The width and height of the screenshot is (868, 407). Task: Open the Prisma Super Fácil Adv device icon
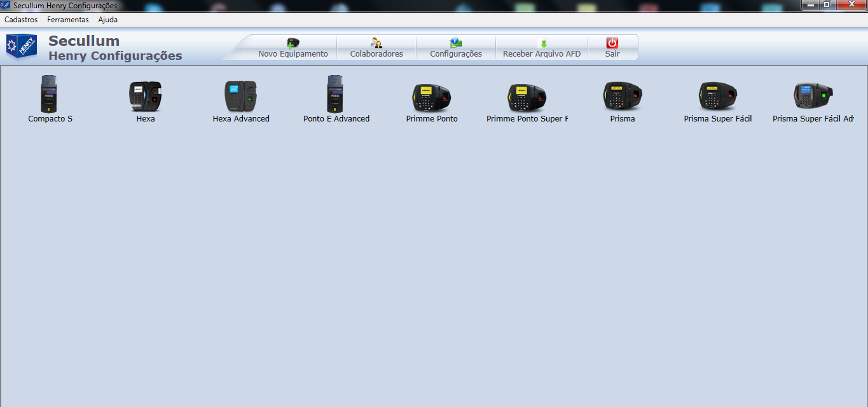[813, 96]
